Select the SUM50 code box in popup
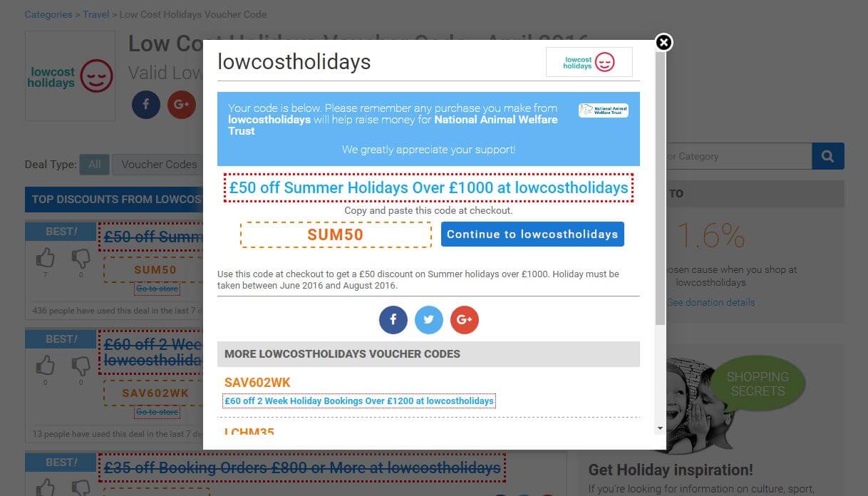 click(336, 234)
